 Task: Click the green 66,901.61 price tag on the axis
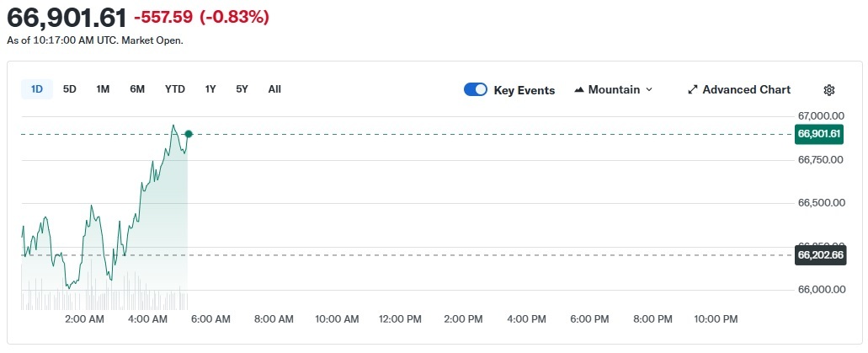819,134
